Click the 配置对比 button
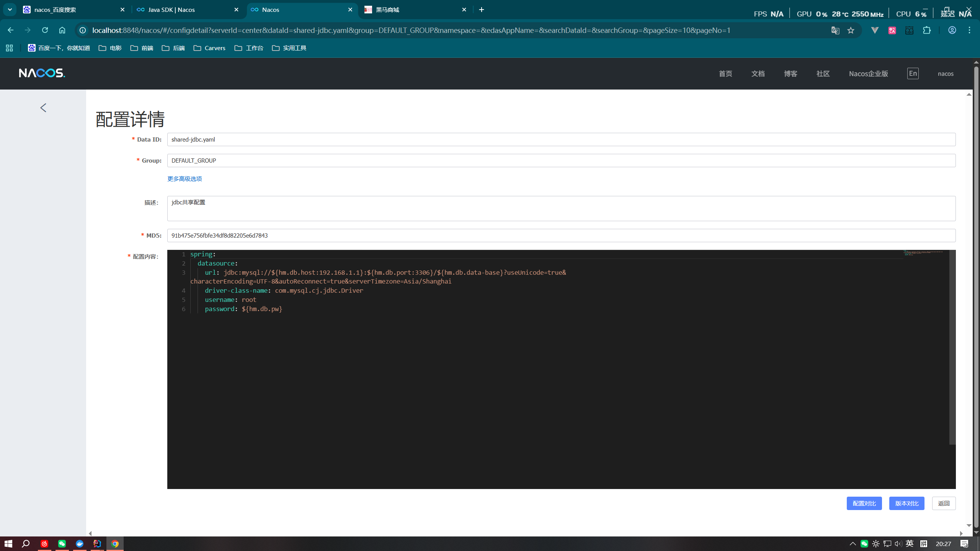Image resolution: width=980 pixels, height=551 pixels. coord(864,503)
